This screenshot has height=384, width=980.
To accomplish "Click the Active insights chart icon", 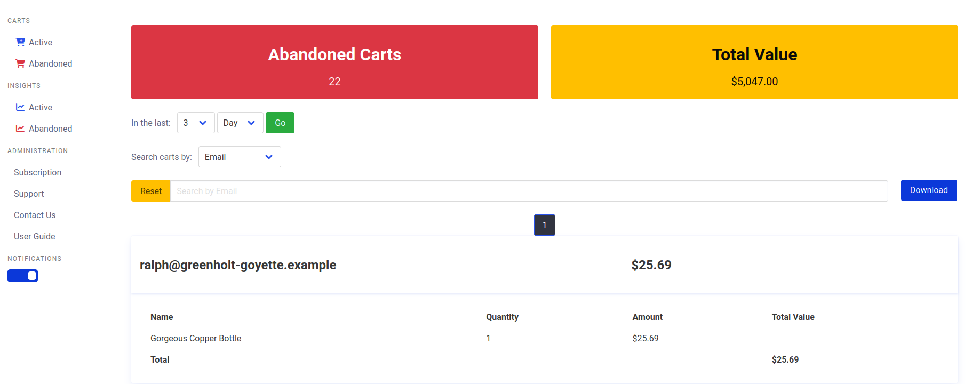I will click(x=20, y=107).
